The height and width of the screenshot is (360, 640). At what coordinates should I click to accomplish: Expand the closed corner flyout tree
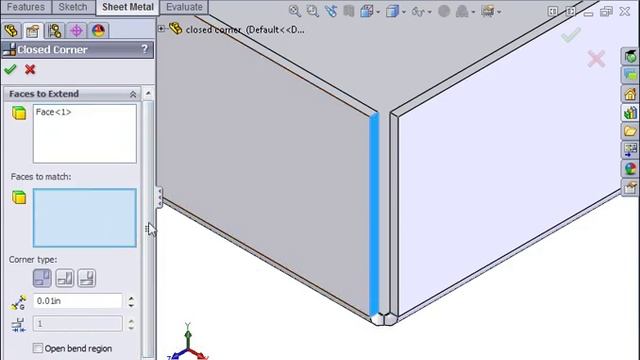click(x=162, y=29)
